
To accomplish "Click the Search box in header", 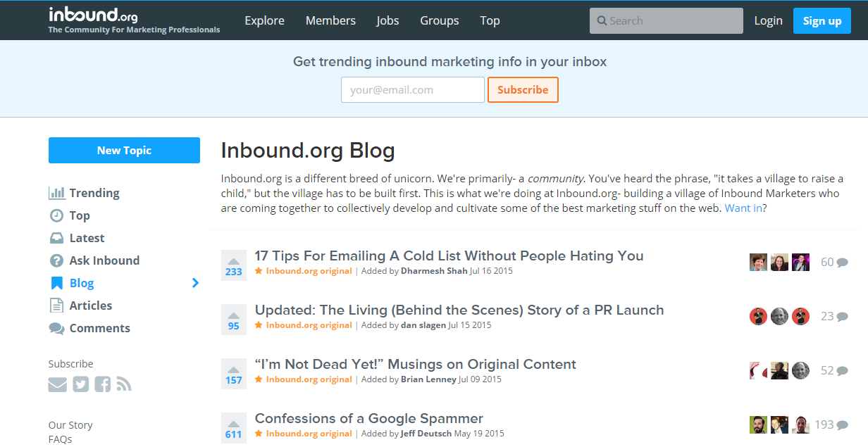I will pos(666,21).
